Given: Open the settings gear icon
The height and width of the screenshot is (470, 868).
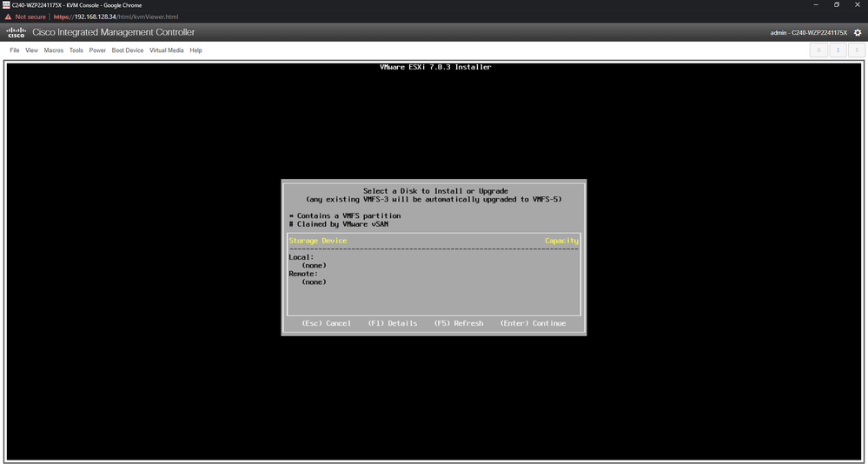Looking at the screenshot, I should pyautogui.click(x=858, y=33).
